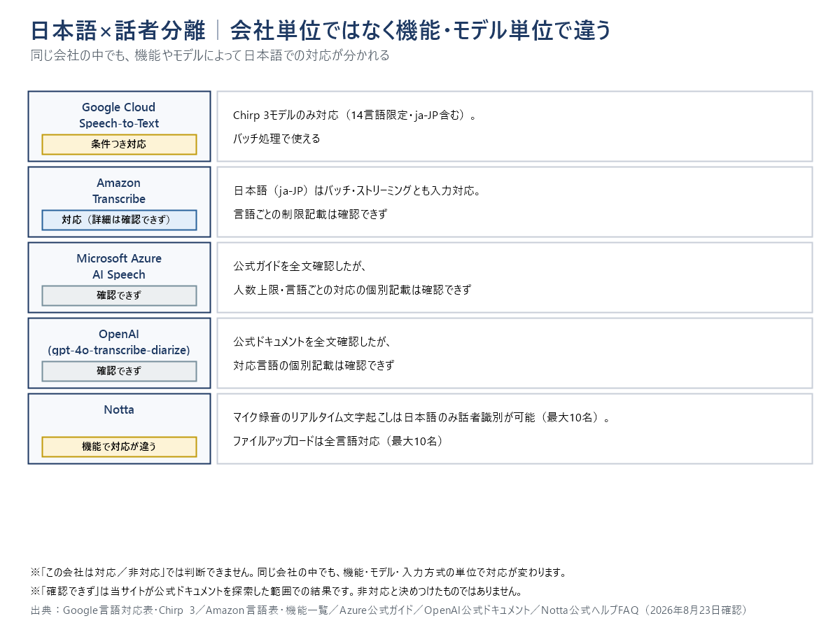Click the 公式ガイドを全文確認したが line
The width and height of the screenshot is (840, 630).
pos(300,266)
